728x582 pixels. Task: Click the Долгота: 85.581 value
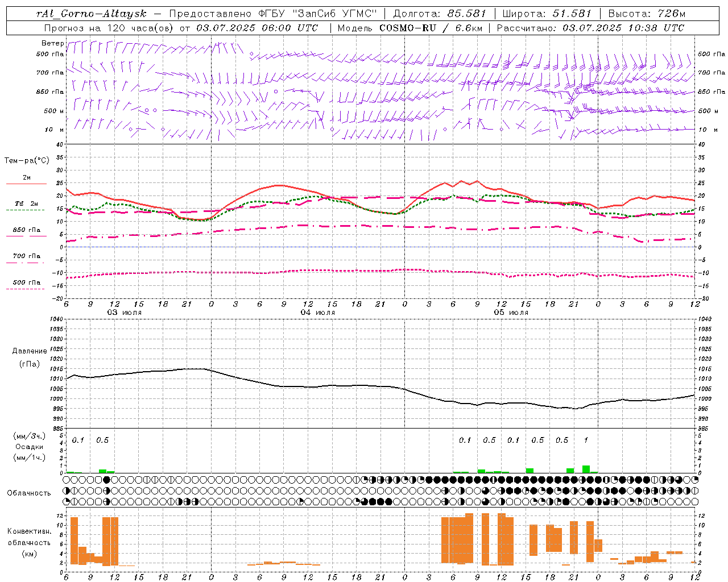tap(441, 14)
